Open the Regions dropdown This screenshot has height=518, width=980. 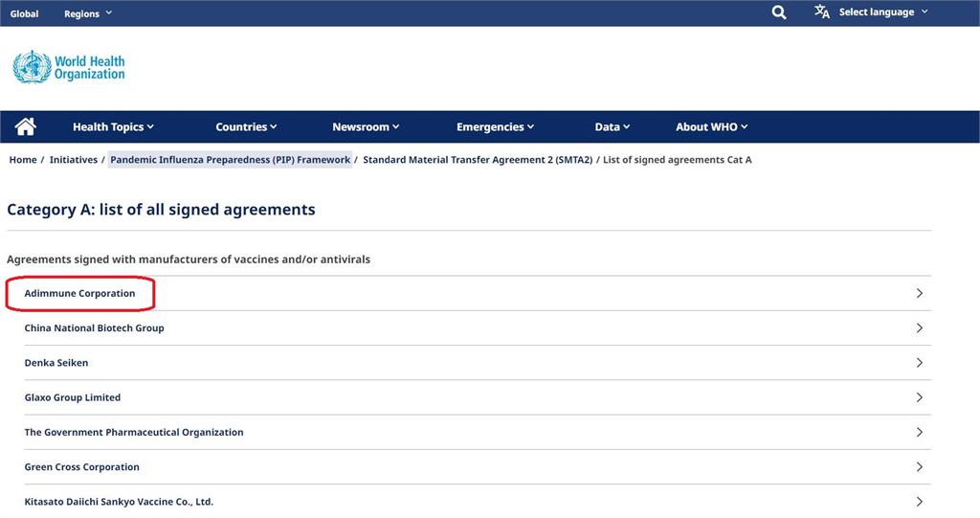coord(87,13)
